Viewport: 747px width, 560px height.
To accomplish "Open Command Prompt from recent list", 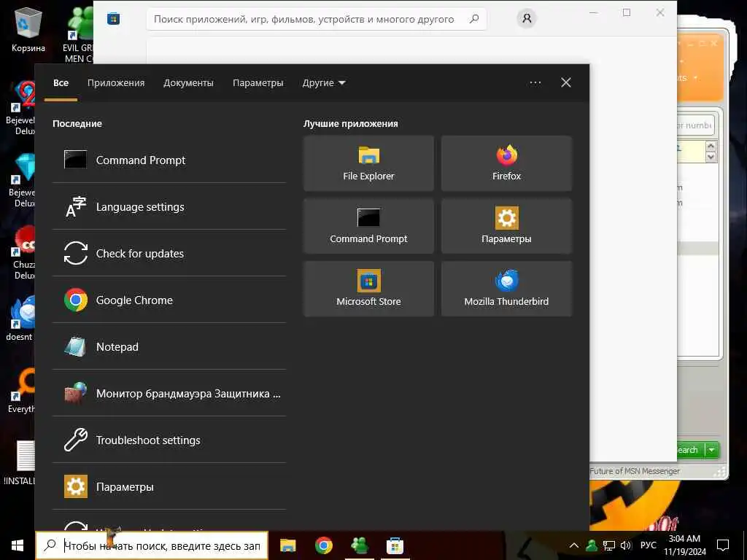I will 169,160.
